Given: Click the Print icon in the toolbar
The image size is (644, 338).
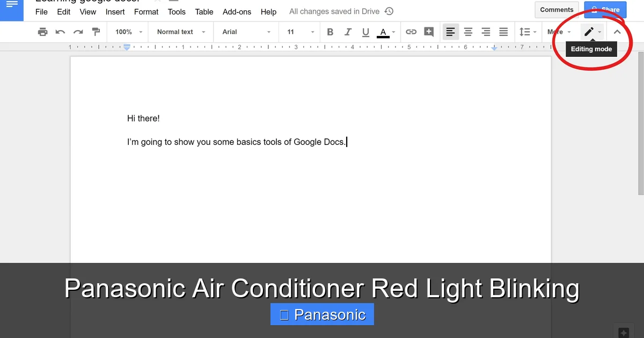Looking at the screenshot, I should coord(42,32).
